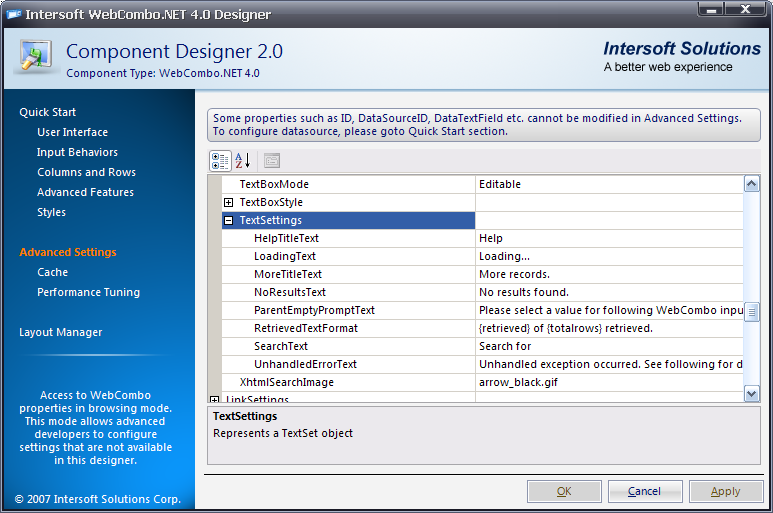Image resolution: width=773 pixels, height=513 pixels.
Task: Open the Layout Manager section
Action: [x=60, y=332]
